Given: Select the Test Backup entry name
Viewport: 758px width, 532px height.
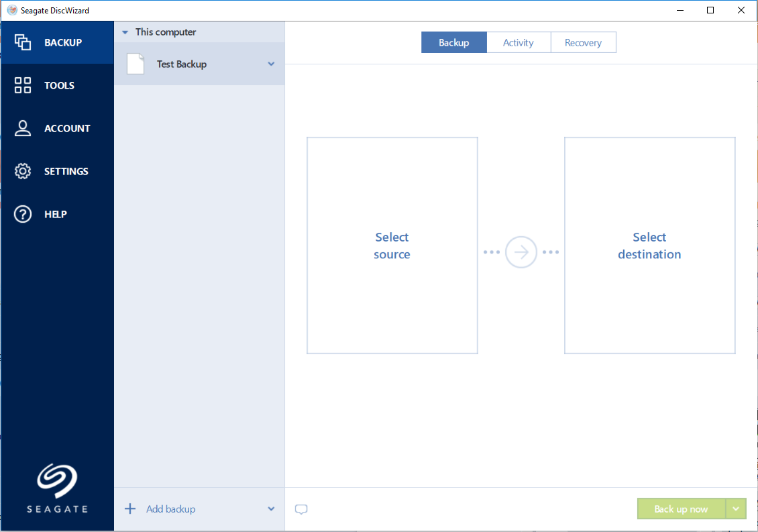Looking at the screenshot, I should click(x=182, y=64).
